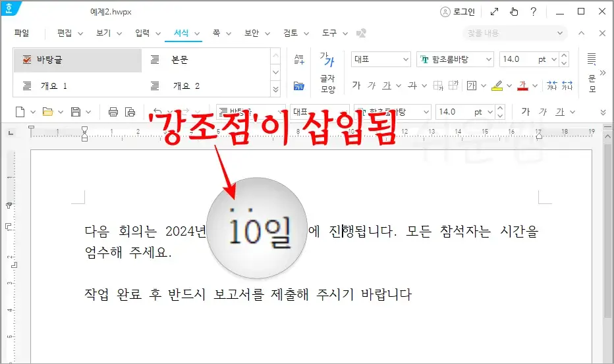Select the 개요 1 style
614x364 pixels.
[x=78, y=86]
